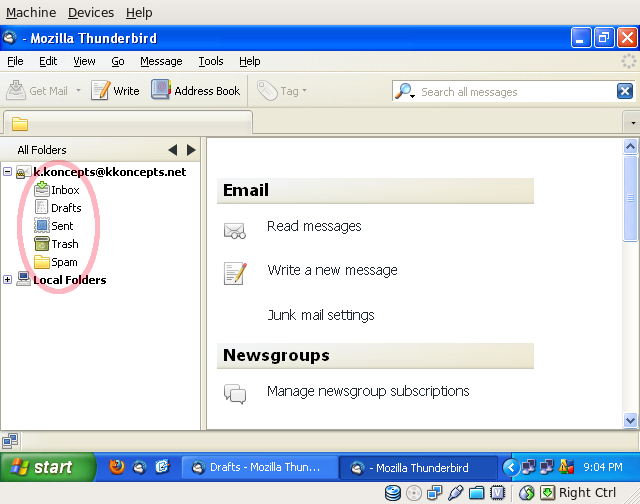
Task: Open the Trash folder
Action: pyautogui.click(x=64, y=244)
